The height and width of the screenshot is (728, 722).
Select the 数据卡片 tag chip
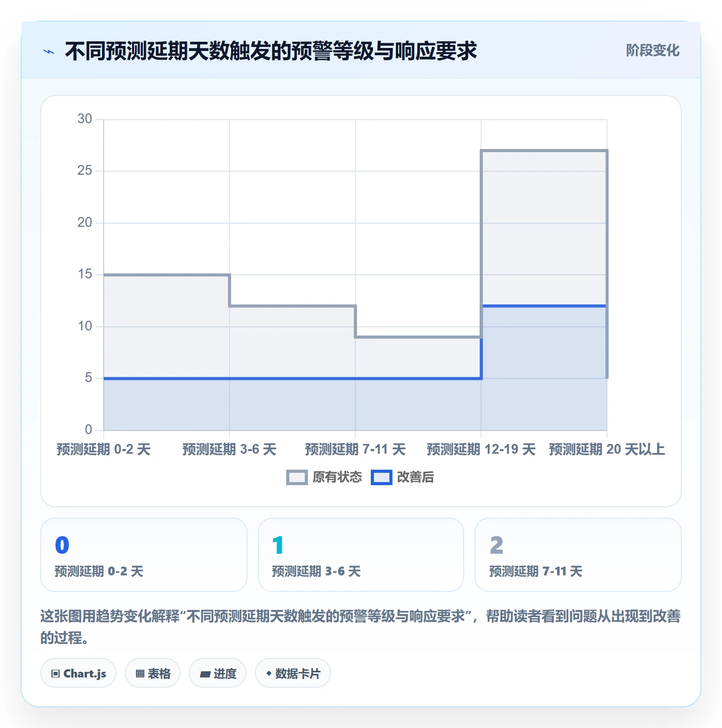pos(293,673)
